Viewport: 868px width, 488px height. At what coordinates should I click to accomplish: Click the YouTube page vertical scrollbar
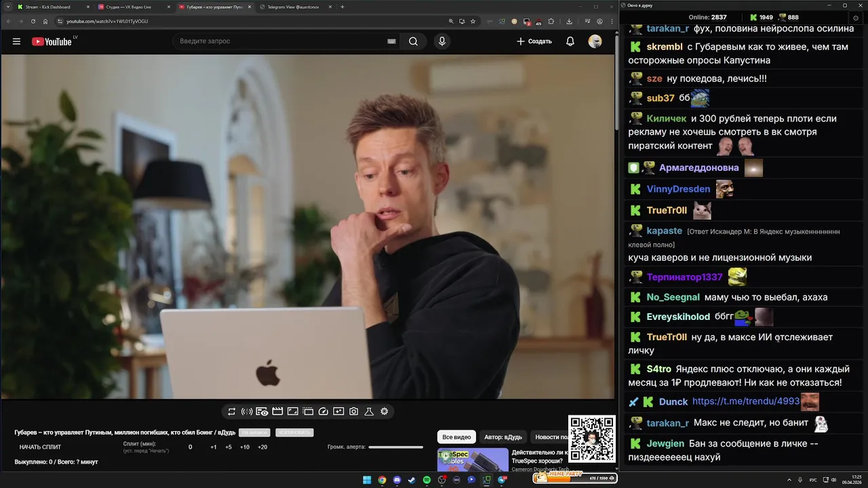tap(616, 81)
